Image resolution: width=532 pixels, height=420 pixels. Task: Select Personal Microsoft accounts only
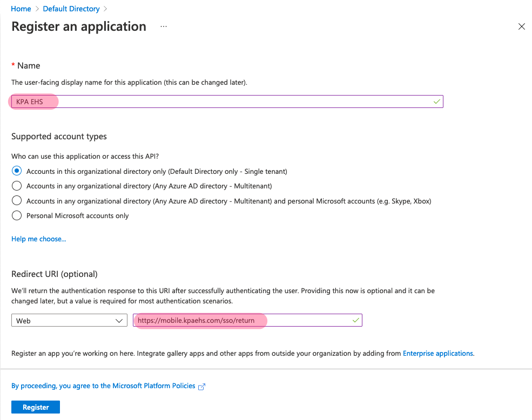[17, 215]
